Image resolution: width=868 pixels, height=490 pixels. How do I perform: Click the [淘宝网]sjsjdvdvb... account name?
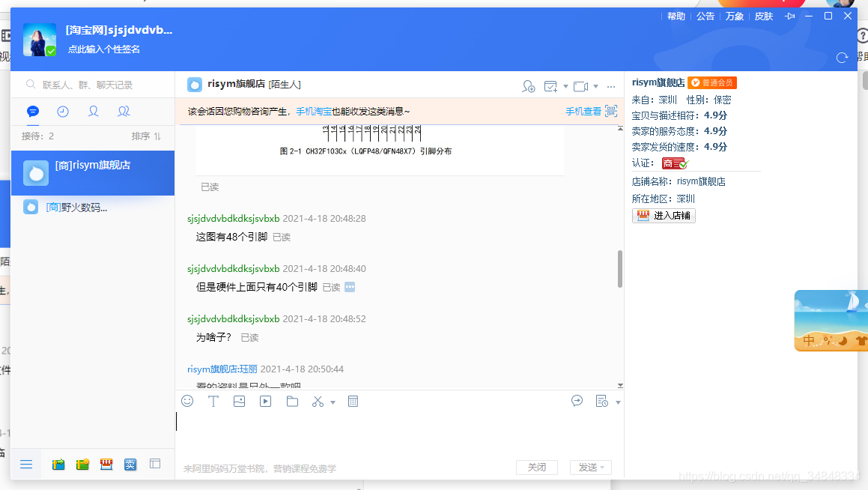(x=119, y=30)
